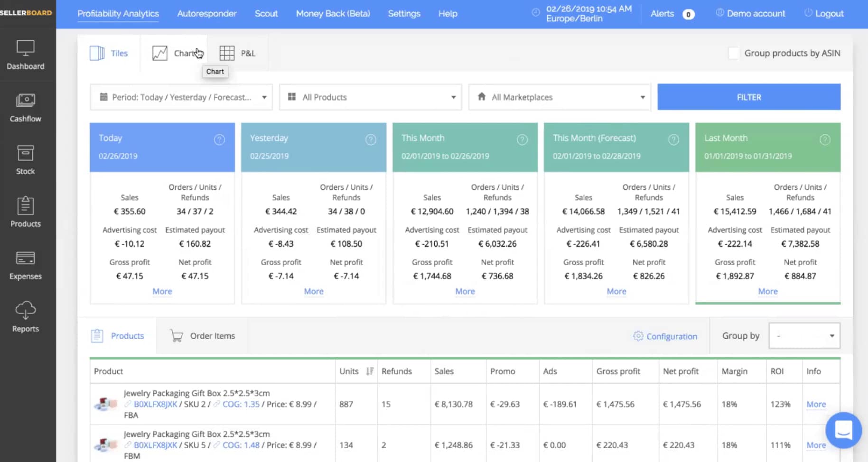Click the Europe/Berlin timezone text
This screenshot has height=462, width=868.
(574, 18)
